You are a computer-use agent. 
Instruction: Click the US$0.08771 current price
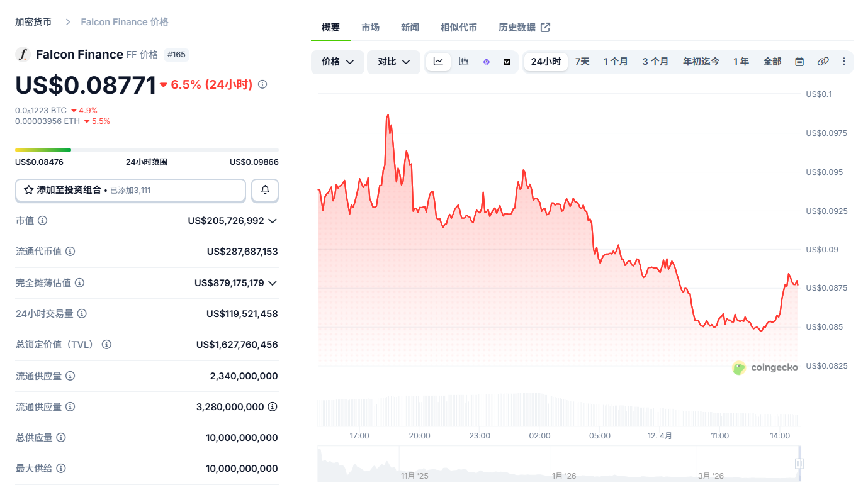tap(86, 85)
